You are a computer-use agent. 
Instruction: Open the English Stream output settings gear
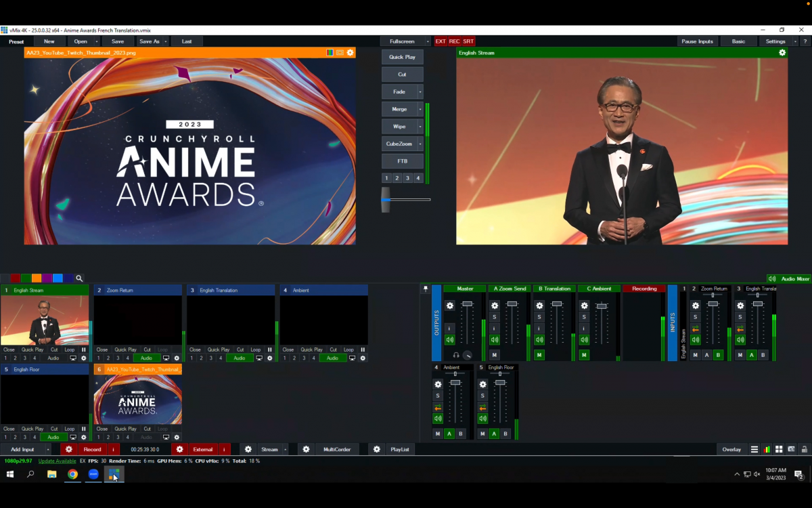(782, 52)
